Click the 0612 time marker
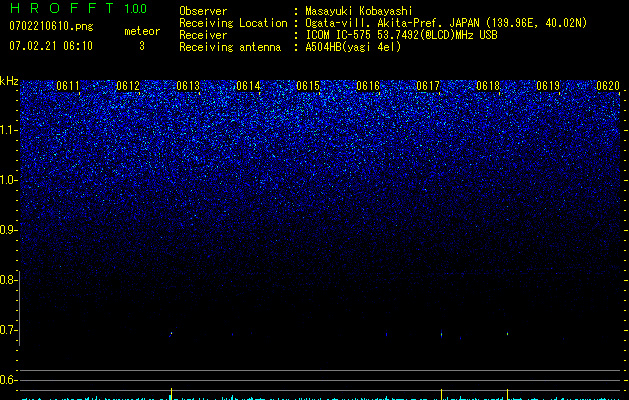The height and width of the screenshot is (400, 629). pyautogui.click(x=128, y=86)
